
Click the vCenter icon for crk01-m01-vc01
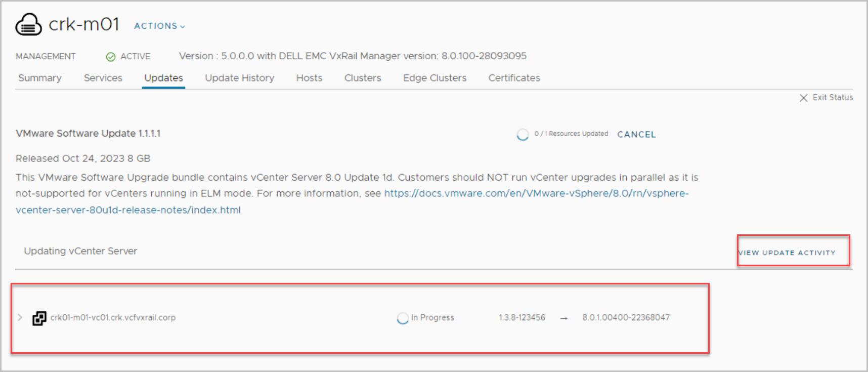pyautogui.click(x=39, y=318)
